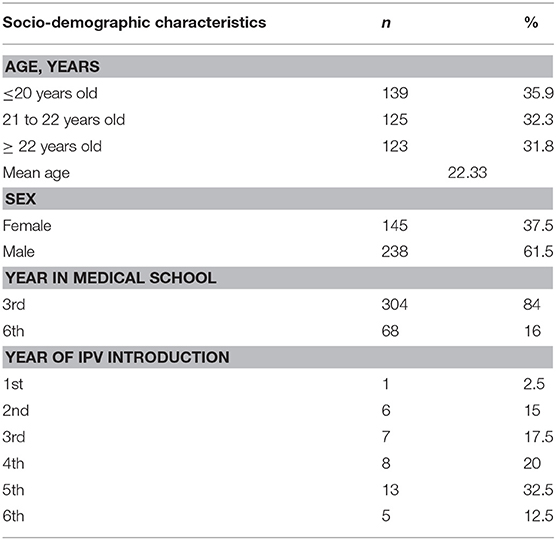Click the Socio-demographic characteristics column header

[134, 23]
